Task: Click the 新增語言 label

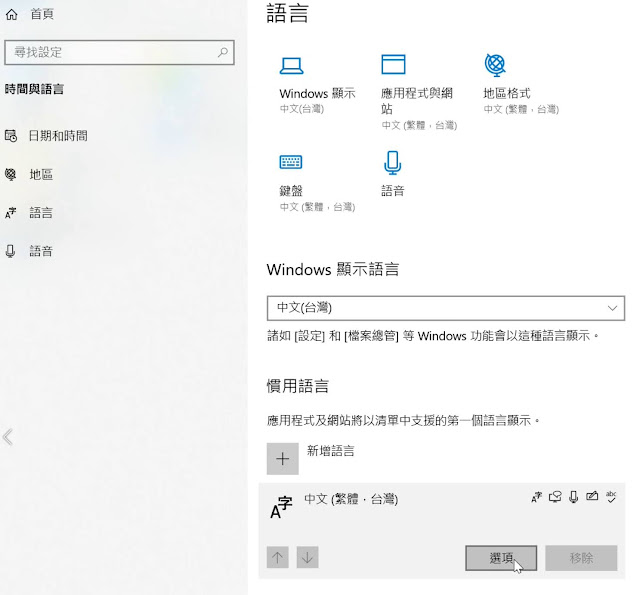Action: click(x=331, y=451)
